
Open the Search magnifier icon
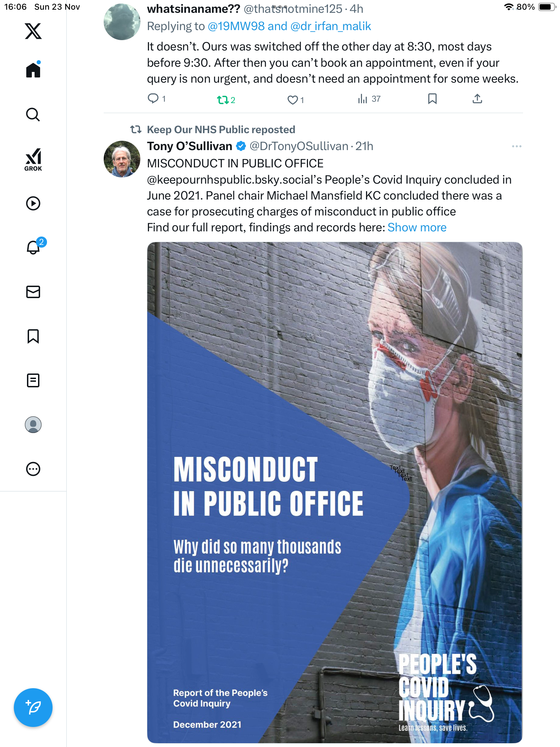click(x=33, y=114)
